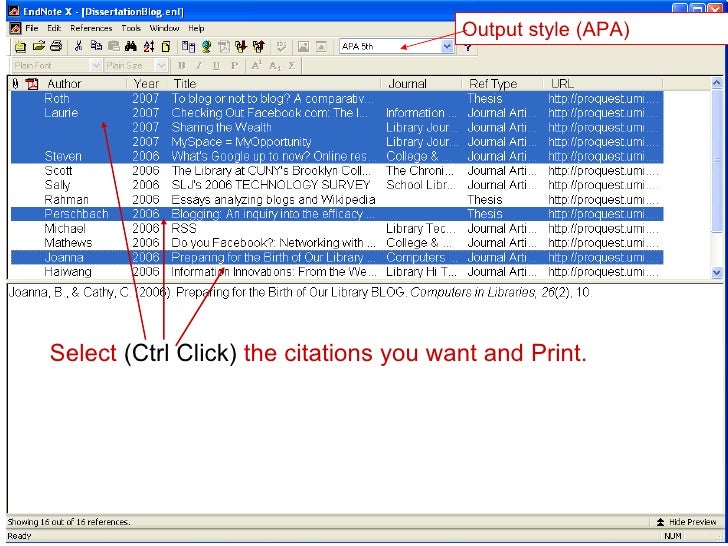Click the open library folder icon
Viewport: 728px width, 546px height.
(x=37, y=46)
